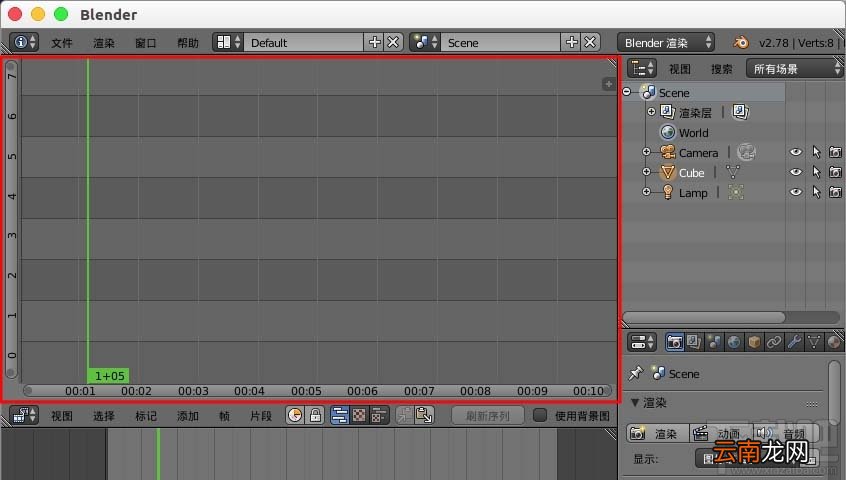Toggle the sync visible range clock icon
Image resolution: width=846 pixels, height=480 pixels.
[295, 415]
